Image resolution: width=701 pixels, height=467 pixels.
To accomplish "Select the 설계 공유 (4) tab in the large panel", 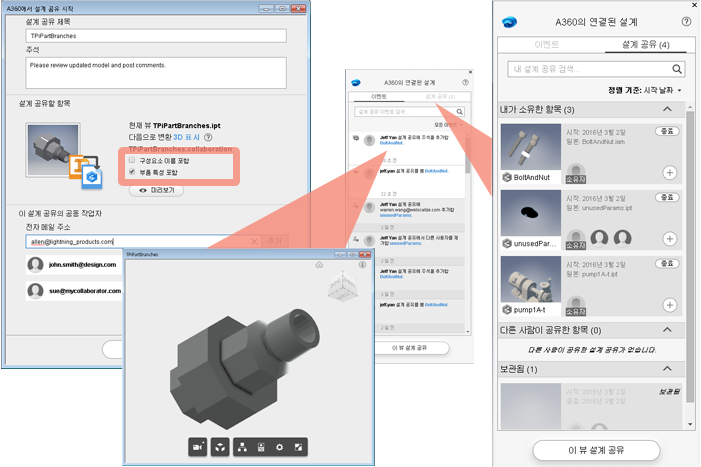I will coord(646,44).
